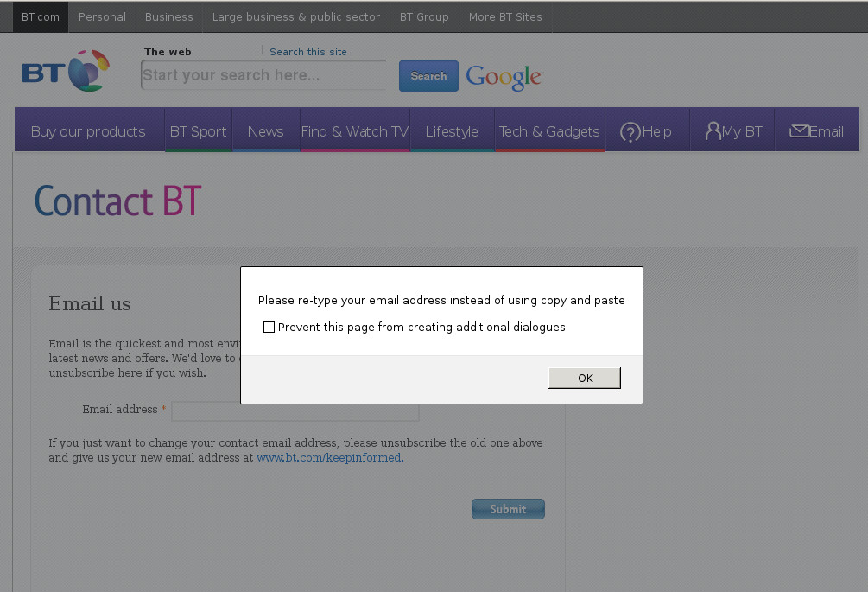
Task: Click the 'Start your search here' field
Action: pyautogui.click(x=263, y=75)
